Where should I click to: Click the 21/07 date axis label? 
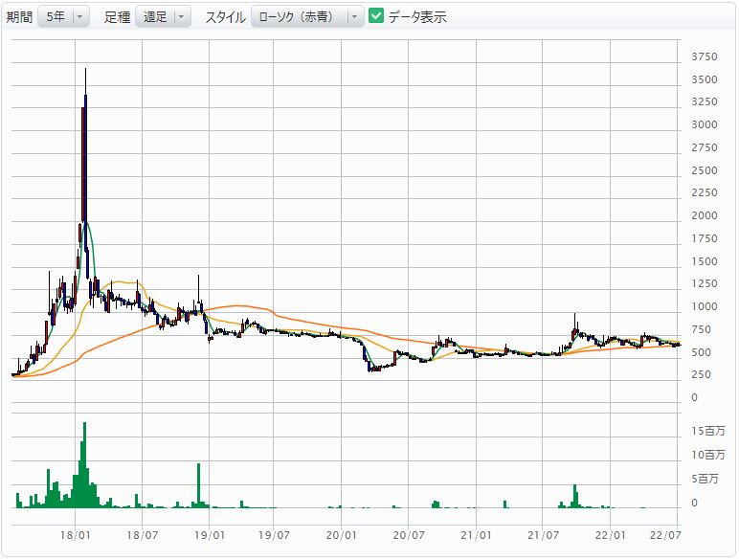coord(543,535)
